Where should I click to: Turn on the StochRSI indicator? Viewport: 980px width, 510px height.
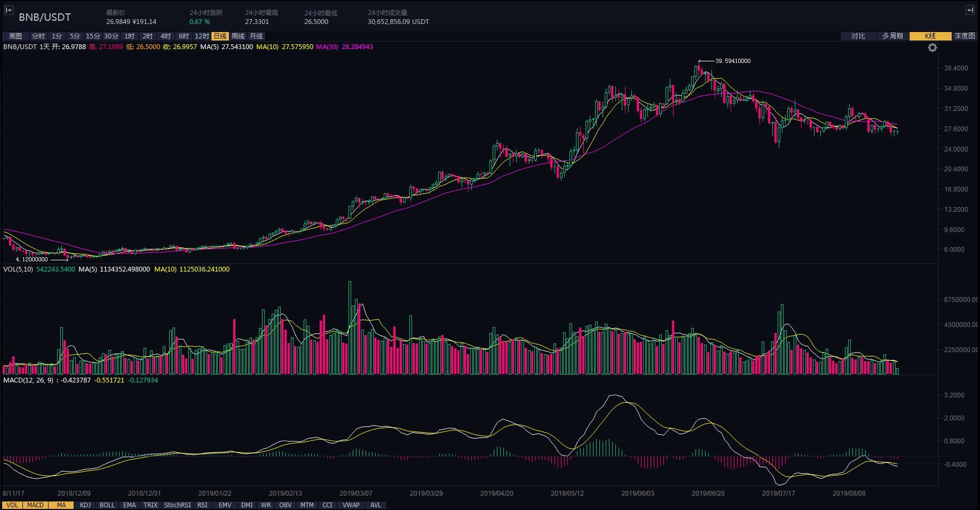(177, 505)
